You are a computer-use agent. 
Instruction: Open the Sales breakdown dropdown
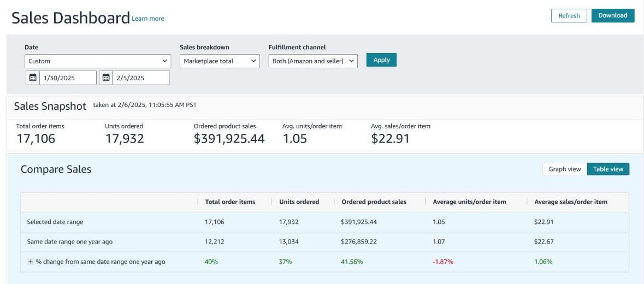point(219,61)
